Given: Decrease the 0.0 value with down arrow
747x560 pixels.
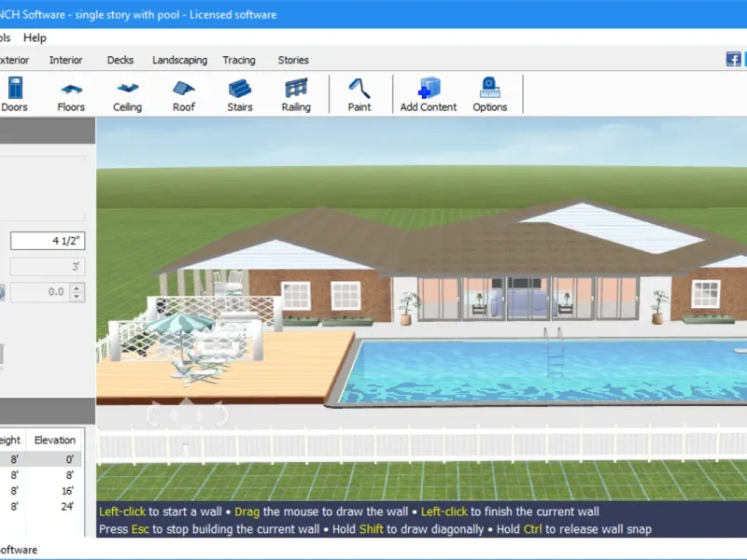Looking at the screenshot, I should tap(77, 297).
